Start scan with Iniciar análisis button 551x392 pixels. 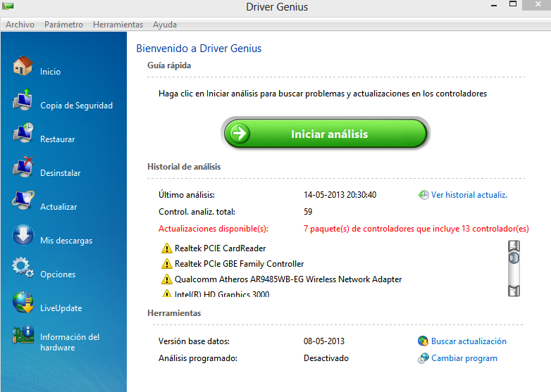326,133
